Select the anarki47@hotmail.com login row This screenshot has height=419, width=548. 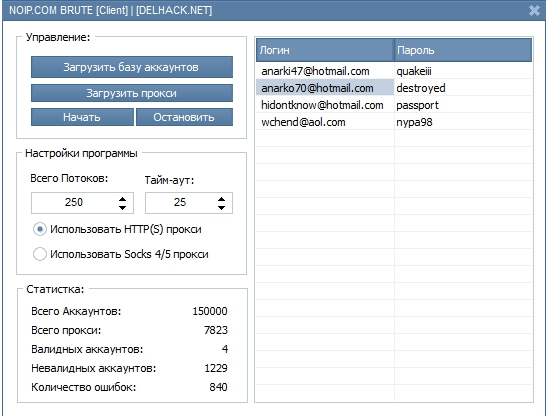[x=325, y=71]
